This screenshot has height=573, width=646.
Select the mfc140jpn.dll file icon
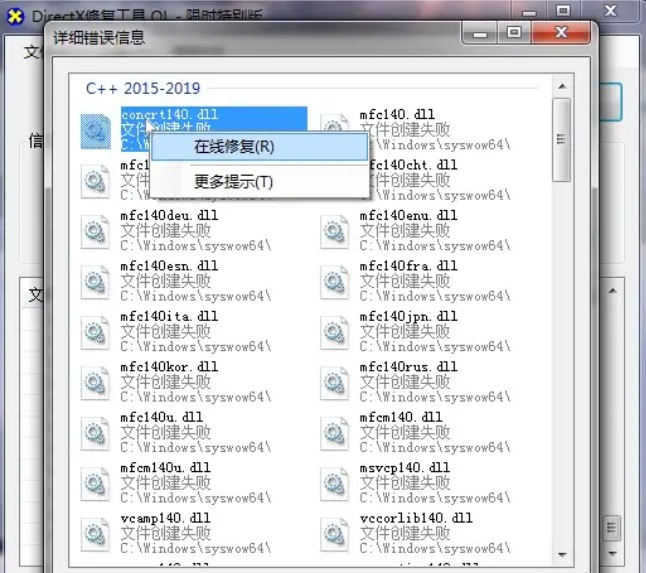coord(334,332)
